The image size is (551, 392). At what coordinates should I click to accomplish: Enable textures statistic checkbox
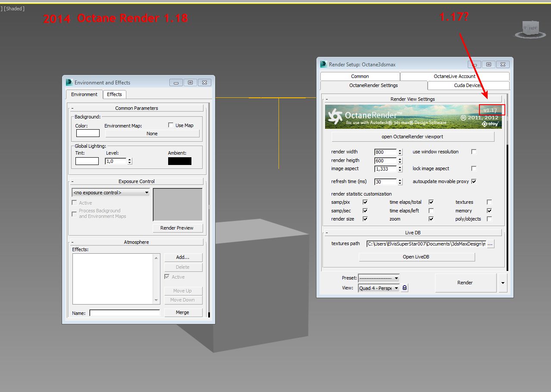pyautogui.click(x=489, y=202)
